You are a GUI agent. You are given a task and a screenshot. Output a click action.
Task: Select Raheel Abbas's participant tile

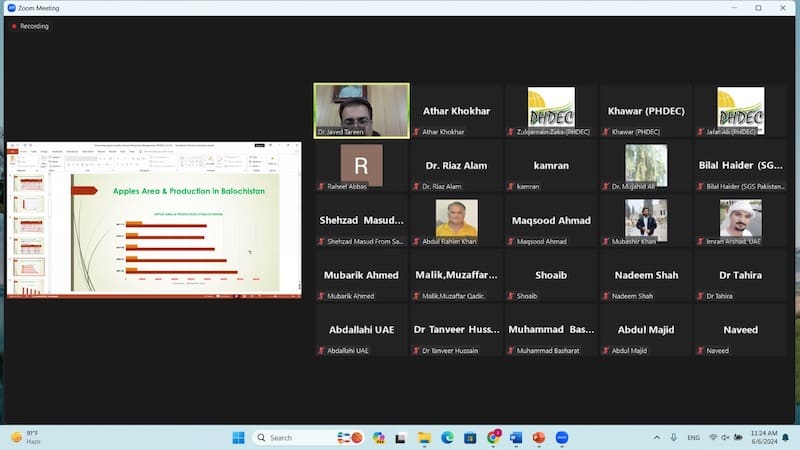(361, 165)
